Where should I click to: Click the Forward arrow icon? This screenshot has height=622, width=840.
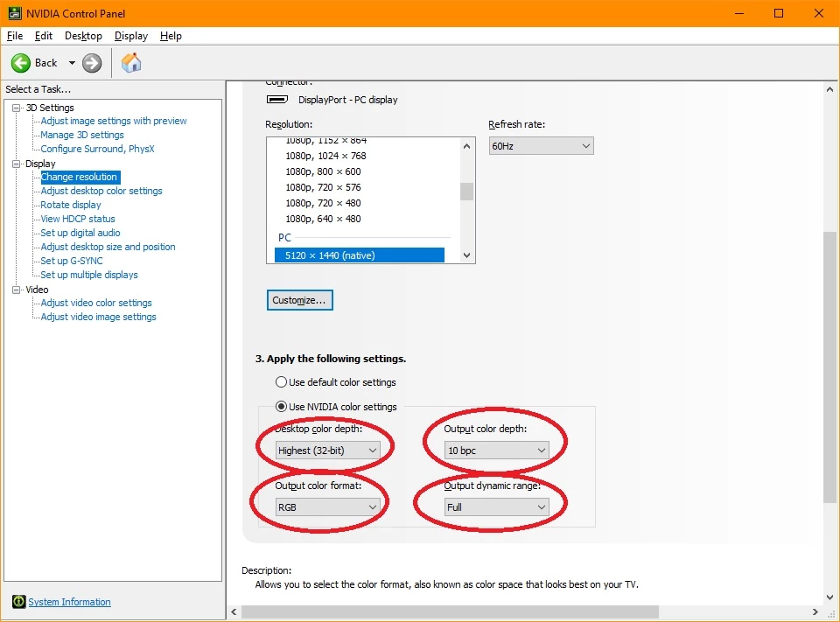[92, 63]
